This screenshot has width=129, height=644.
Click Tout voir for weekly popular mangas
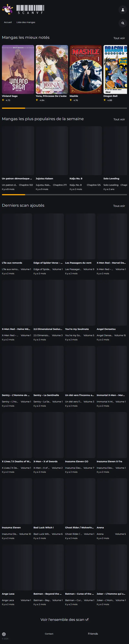coord(119,119)
